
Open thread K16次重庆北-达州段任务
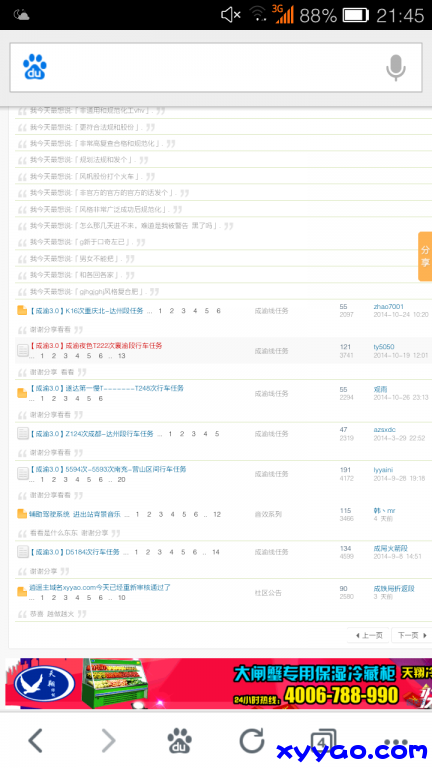pos(86,311)
